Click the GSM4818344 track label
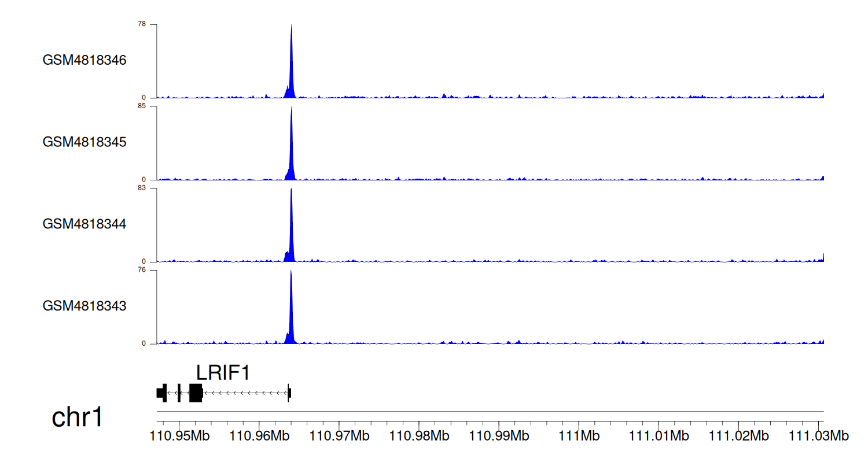868x451 pixels. click(84, 224)
